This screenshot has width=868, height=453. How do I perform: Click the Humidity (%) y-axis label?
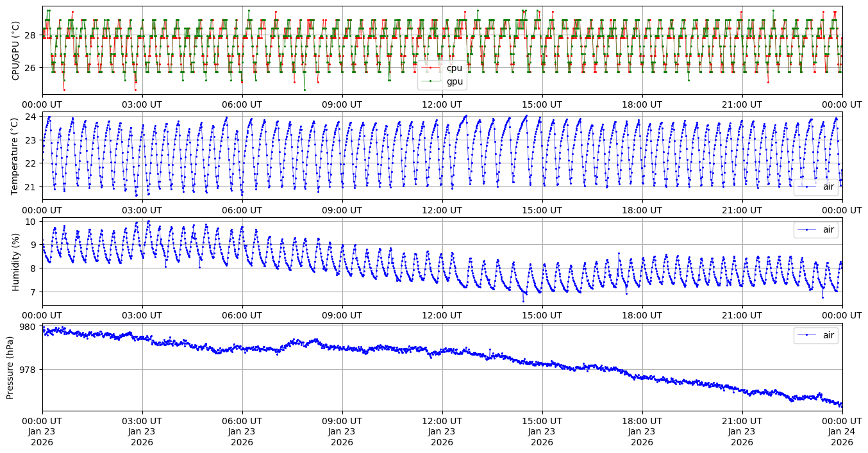point(16,261)
